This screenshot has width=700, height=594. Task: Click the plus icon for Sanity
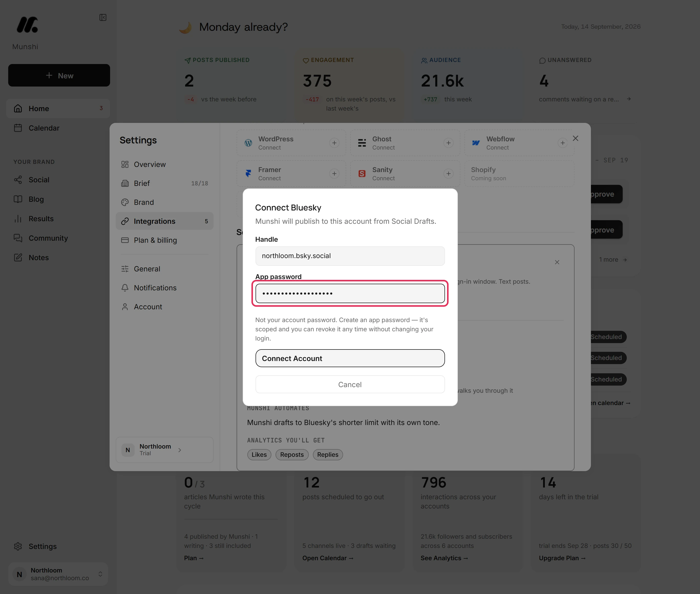tap(449, 174)
